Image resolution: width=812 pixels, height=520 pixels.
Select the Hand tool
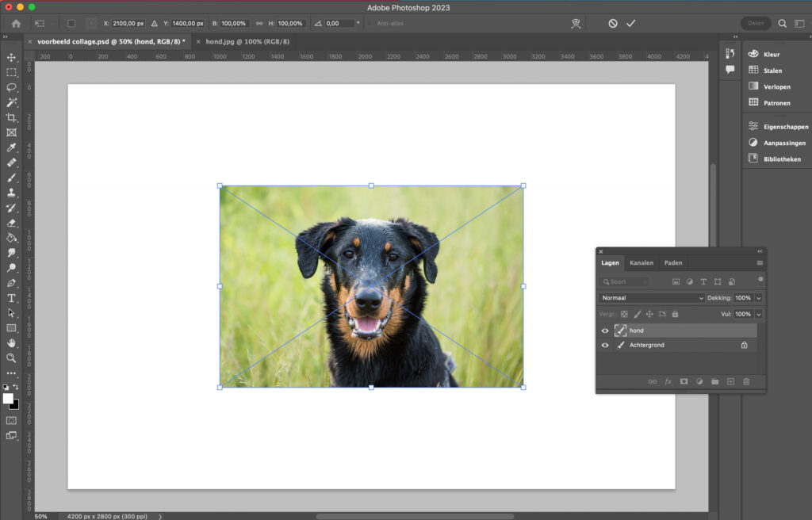(11, 343)
